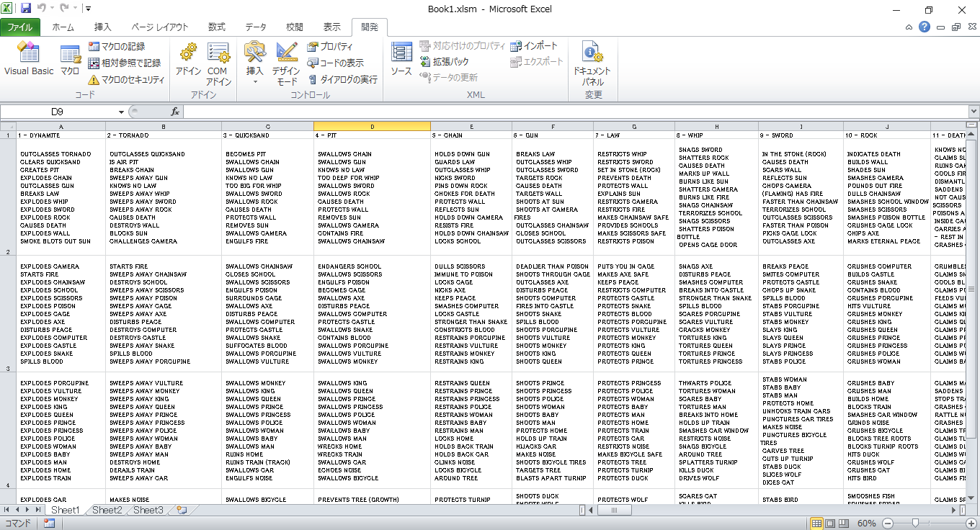Image resolution: width=980 pixels, height=530 pixels.
Task: Switch to Page Break Preview button
Action: 844,524
